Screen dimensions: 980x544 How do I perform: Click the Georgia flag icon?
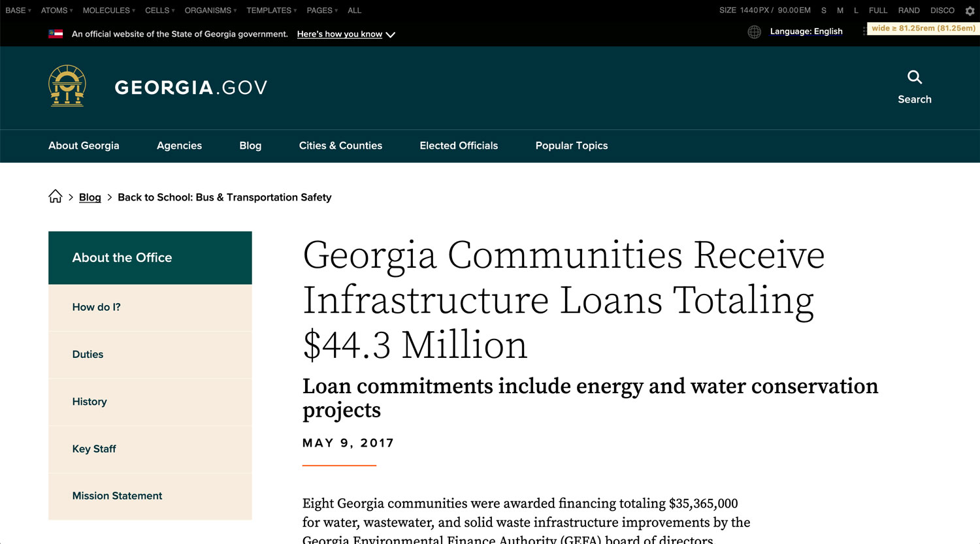click(56, 34)
